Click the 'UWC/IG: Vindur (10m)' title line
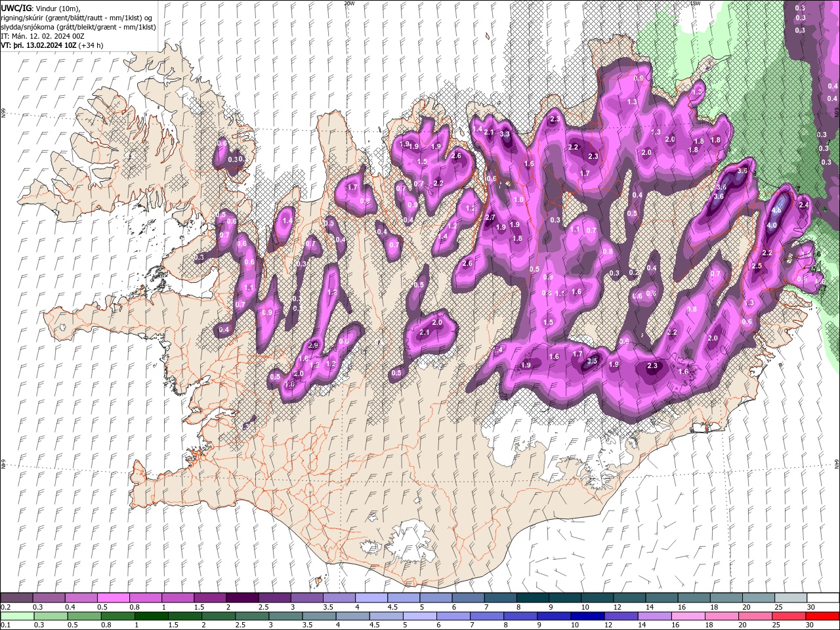Viewport: 840px width, 630px height. 40,8
